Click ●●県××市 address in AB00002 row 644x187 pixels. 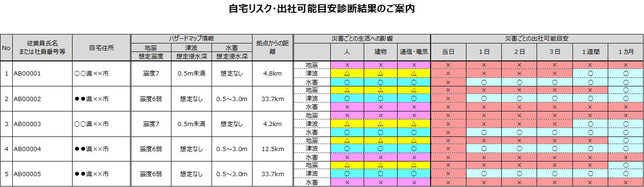pos(101,99)
